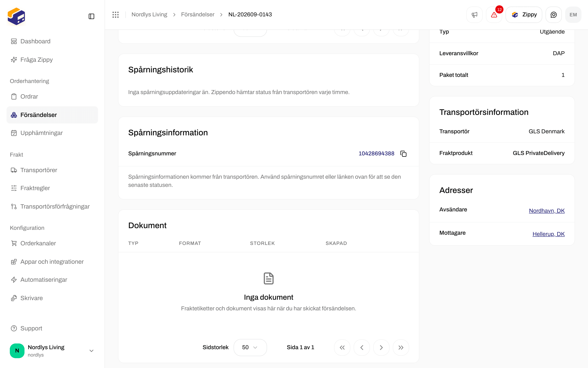Click the GLS Denmark carrier value

546,131
